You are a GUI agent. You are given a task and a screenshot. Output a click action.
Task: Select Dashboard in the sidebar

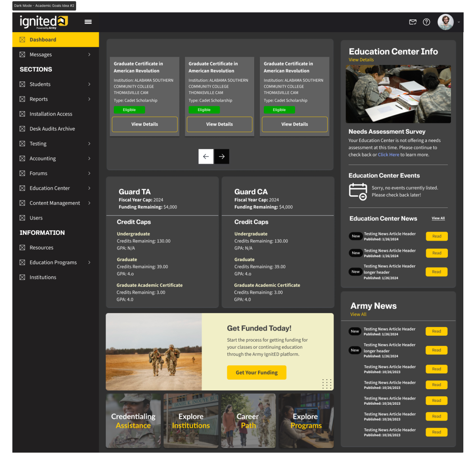click(x=43, y=40)
